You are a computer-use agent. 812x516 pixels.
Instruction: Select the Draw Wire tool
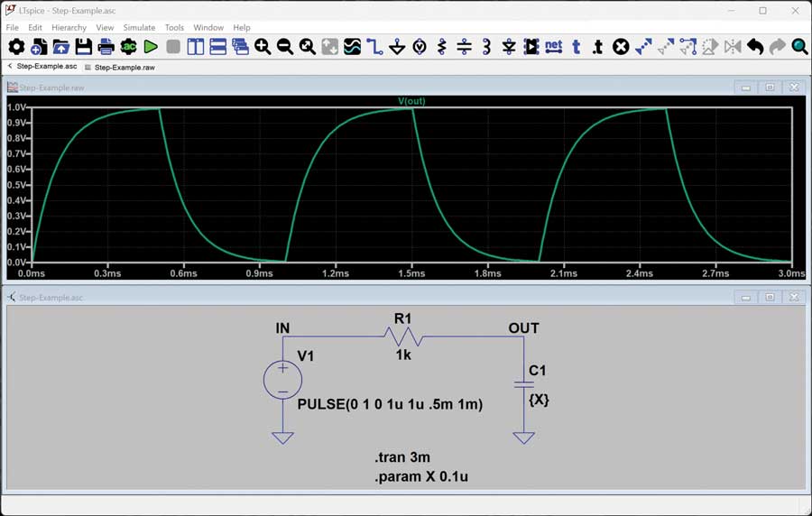coord(374,47)
